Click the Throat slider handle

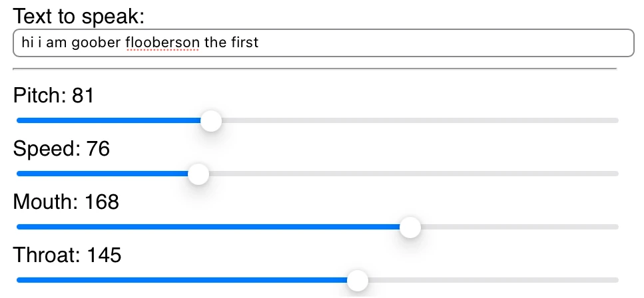[358, 280]
